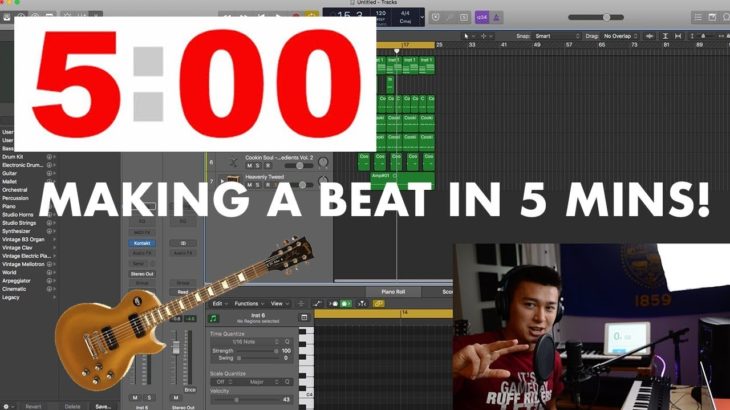This screenshot has height=410, width=730.
Task: Solo the Inst 6 channel strip
Action: coord(149,398)
